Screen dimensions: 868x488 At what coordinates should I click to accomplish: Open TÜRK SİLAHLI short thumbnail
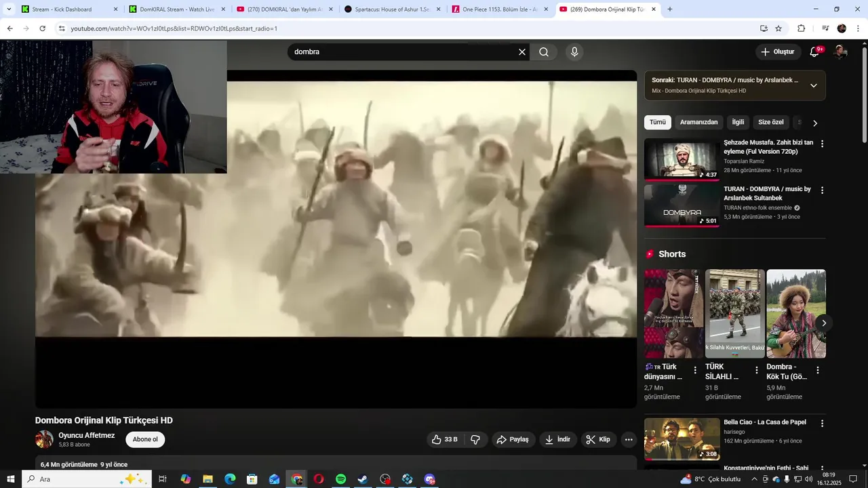735,314
